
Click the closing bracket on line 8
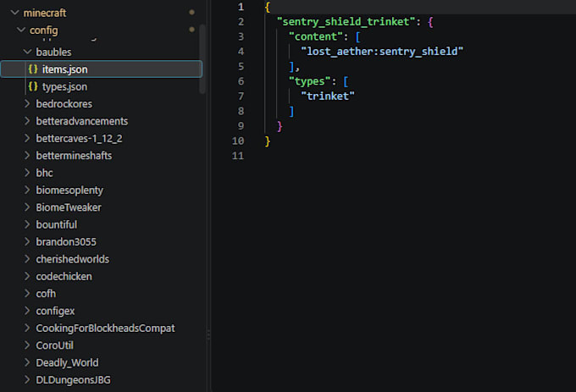pyautogui.click(x=291, y=111)
